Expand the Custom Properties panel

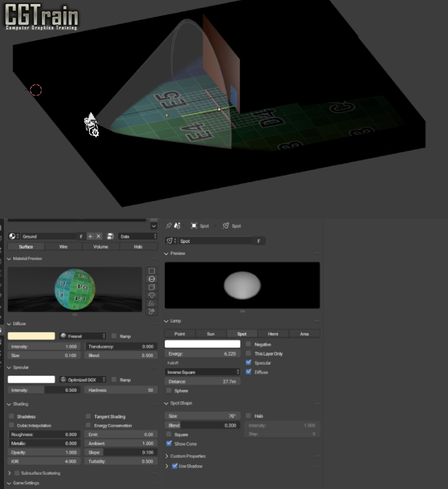(168, 456)
